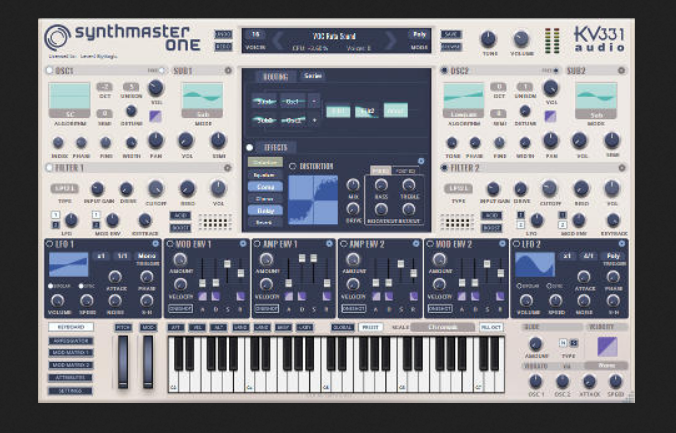Click the Osc2 block in routing diagram
The width and height of the screenshot is (676, 433).
[x=293, y=121]
